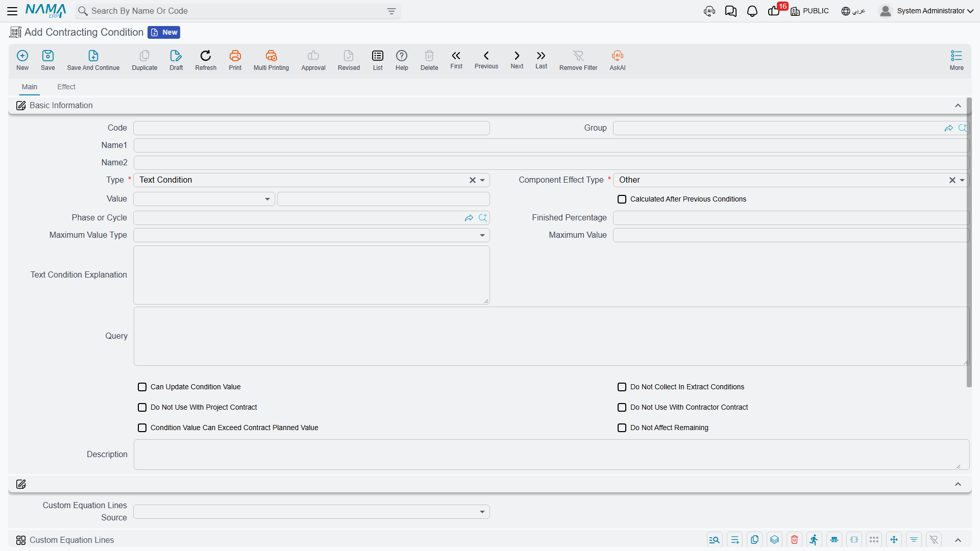This screenshot has height=551, width=980.
Task: Click the New status badge
Action: pos(164,32)
